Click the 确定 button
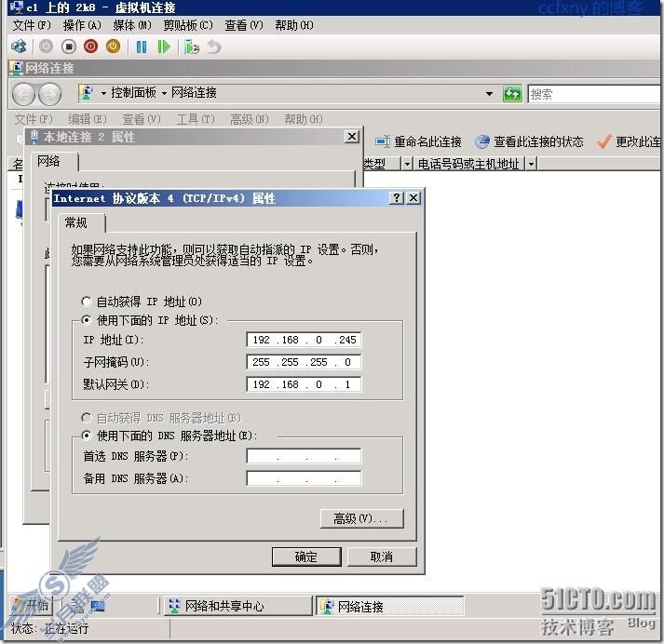664x644 pixels. click(306, 557)
